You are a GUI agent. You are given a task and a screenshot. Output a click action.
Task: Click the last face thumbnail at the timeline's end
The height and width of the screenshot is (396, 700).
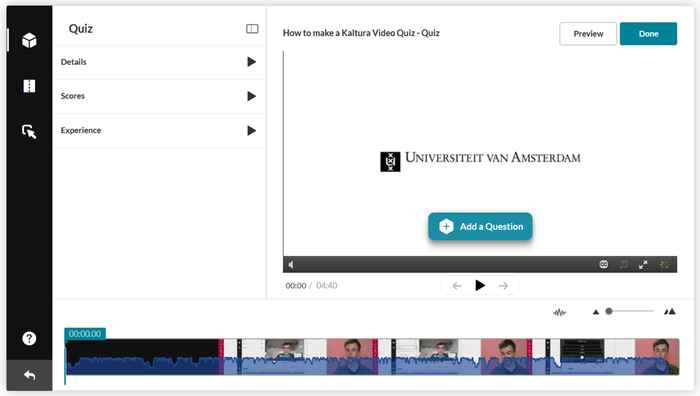pyautogui.click(x=657, y=357)
